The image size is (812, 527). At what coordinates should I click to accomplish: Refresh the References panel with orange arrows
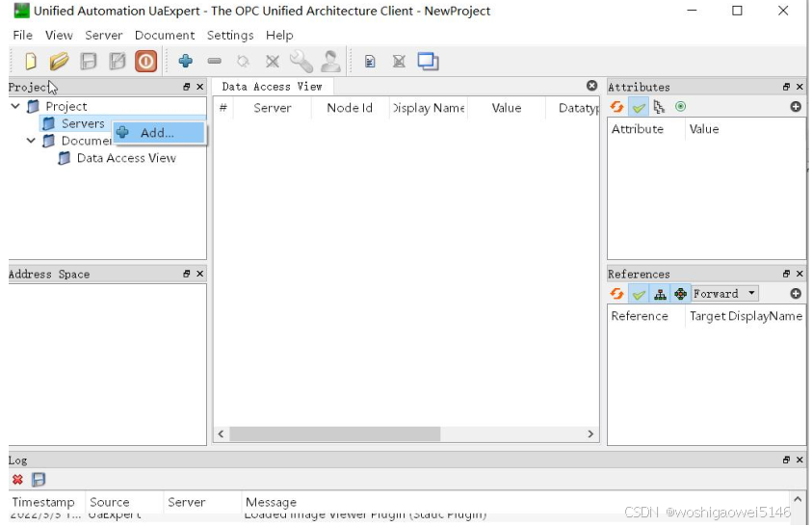click(x=616, y=294)
